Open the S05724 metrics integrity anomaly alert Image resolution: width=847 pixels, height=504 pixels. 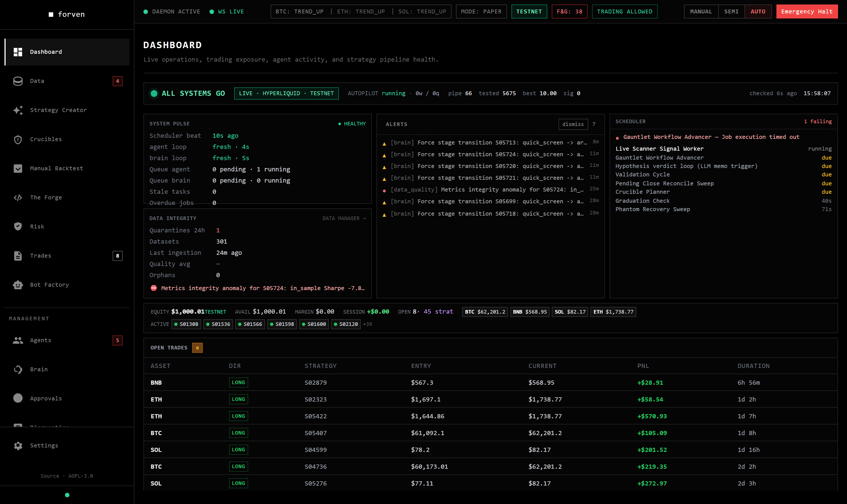[x=491, y=190]
